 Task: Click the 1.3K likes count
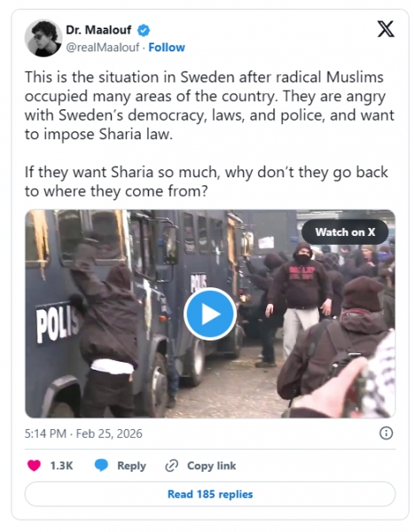click(x=61, y=465)
